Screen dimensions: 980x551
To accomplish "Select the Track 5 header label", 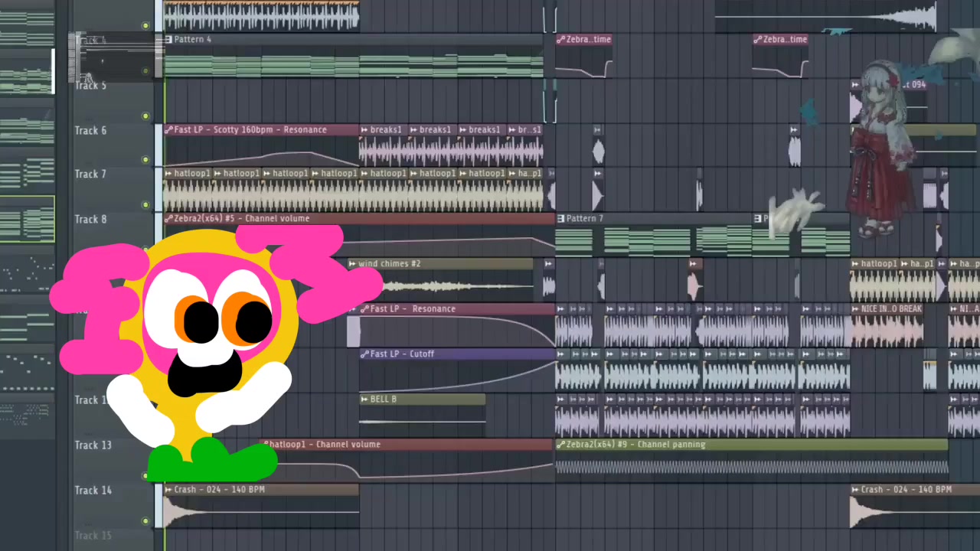I will click(90, 86).
